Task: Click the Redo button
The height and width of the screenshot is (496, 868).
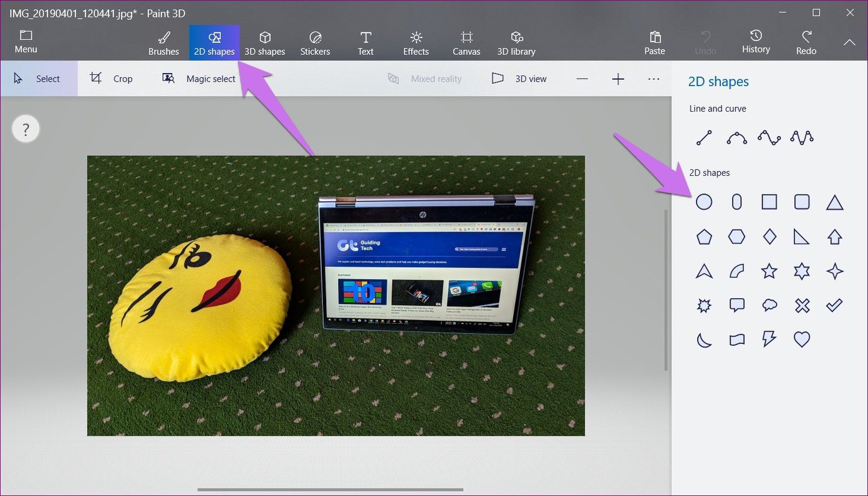Action: point(806,43)
